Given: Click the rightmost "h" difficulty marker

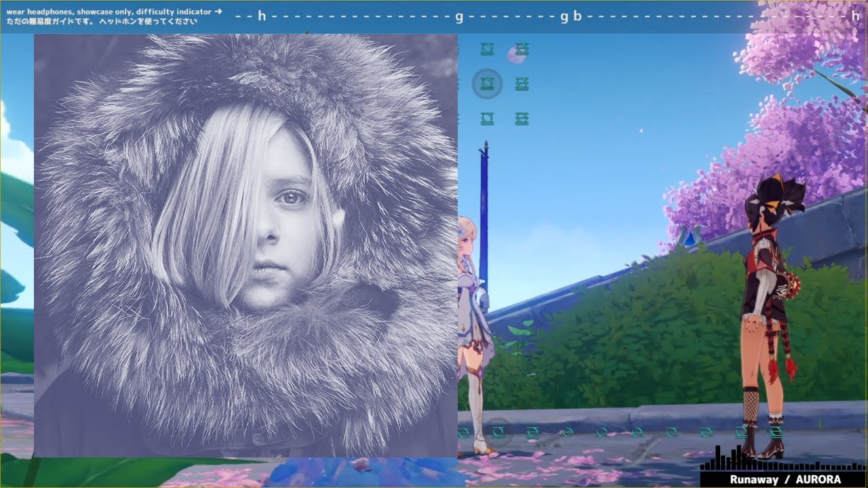Looking at the screenshot, I should pos(855,16).
